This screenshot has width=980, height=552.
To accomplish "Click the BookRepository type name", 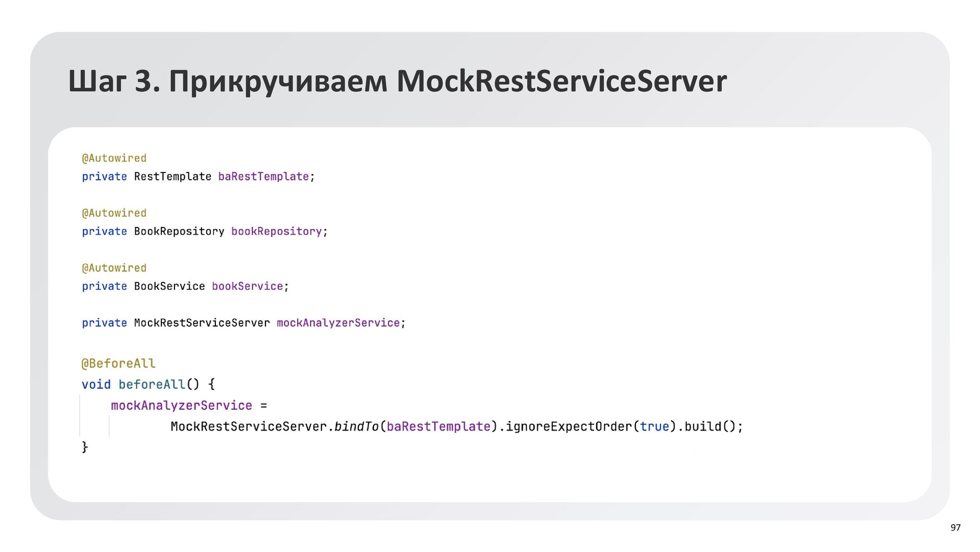I will pos(179,232).
